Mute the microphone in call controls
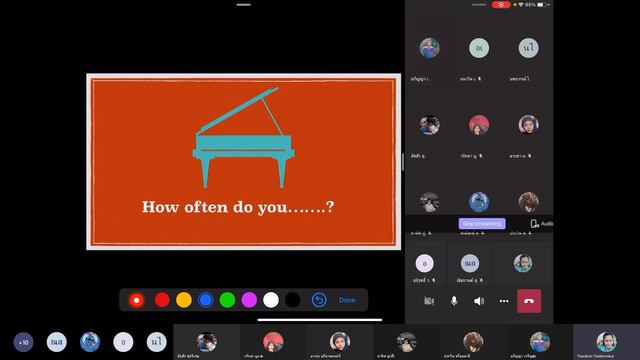 tap(454, 301)
